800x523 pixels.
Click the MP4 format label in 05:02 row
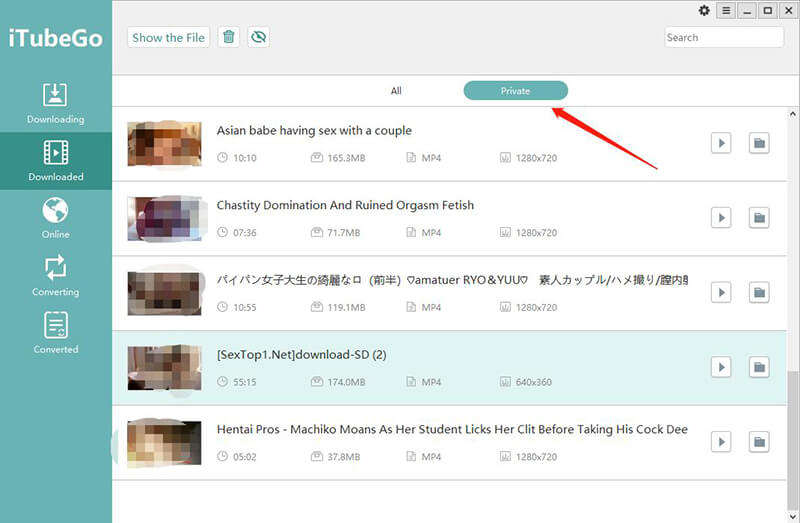coord(431,457)
